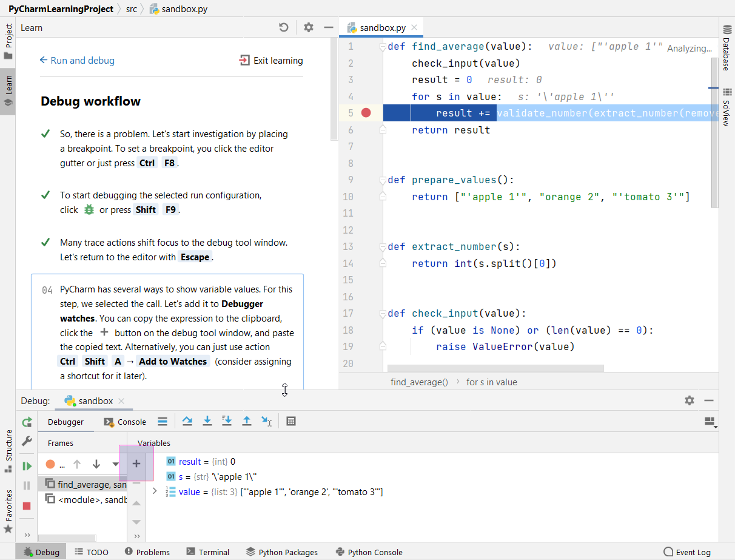Click the Rerun sandbox icon
Screen dimensions: 735x560
[x=27, y=422]
